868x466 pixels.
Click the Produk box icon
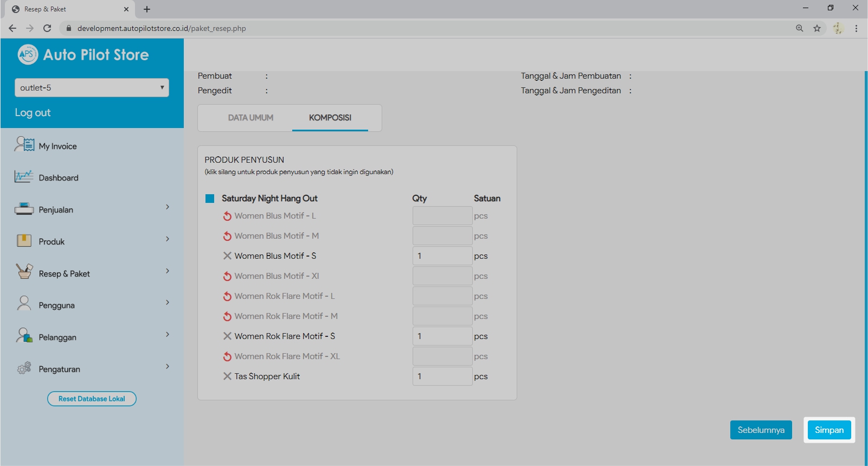coord(24,241)
